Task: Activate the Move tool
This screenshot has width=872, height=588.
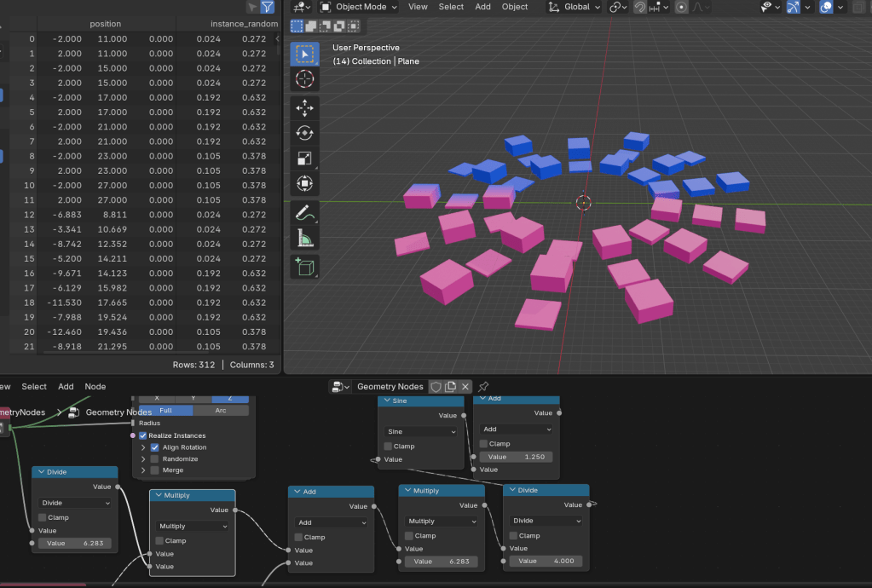Action: 304,108
